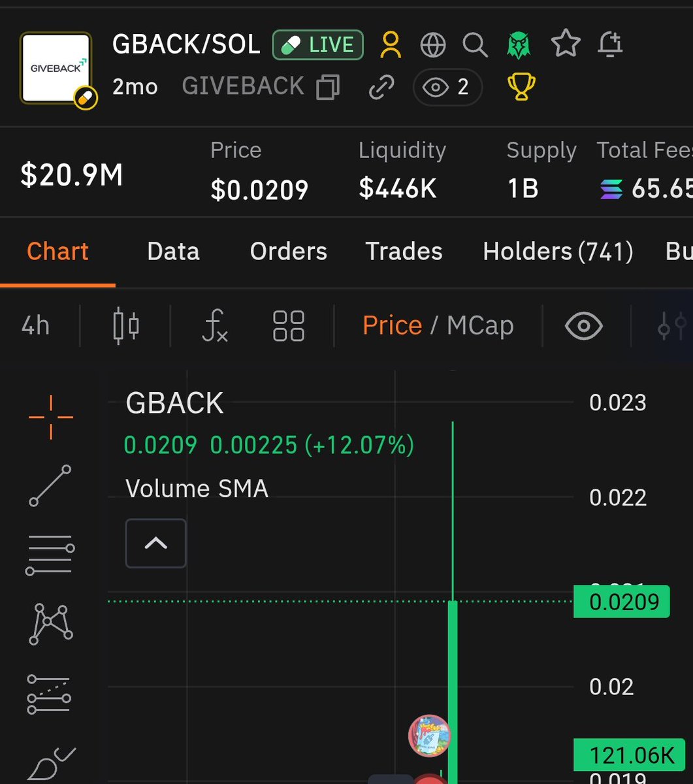Click the 1B supply value
This screenshot has width=693, height=784.
tap(523, 189)
